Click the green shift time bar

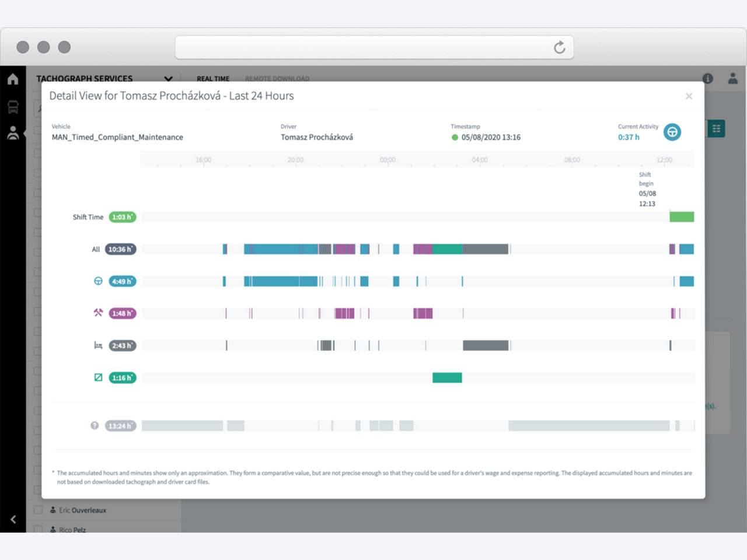pos(682,217)
